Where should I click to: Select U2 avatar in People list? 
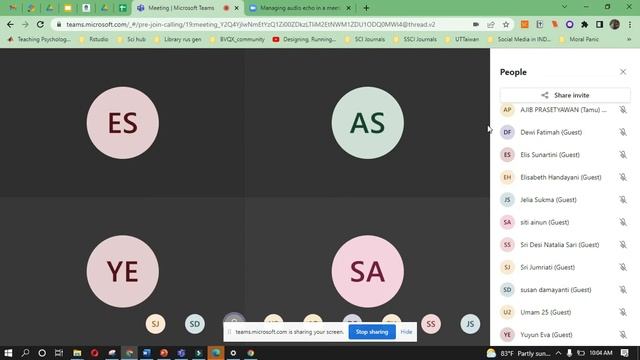[x=507, y=312]
